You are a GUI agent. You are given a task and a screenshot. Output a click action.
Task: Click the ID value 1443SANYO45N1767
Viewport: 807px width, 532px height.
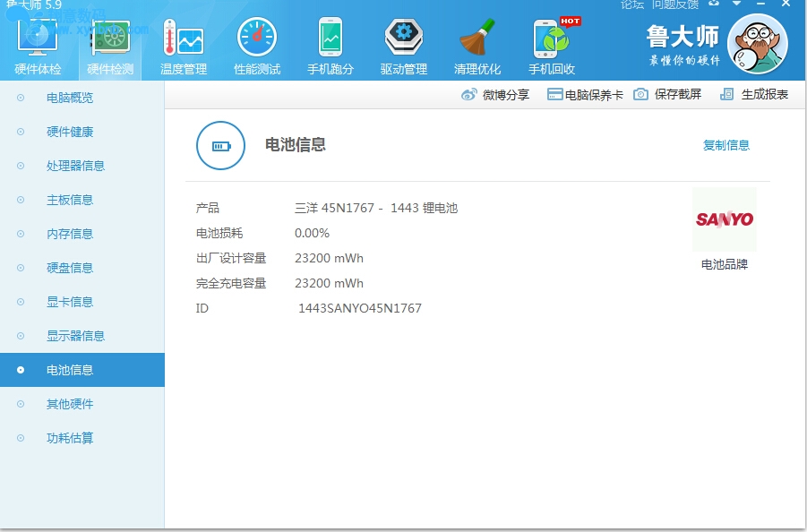(360, 308)
